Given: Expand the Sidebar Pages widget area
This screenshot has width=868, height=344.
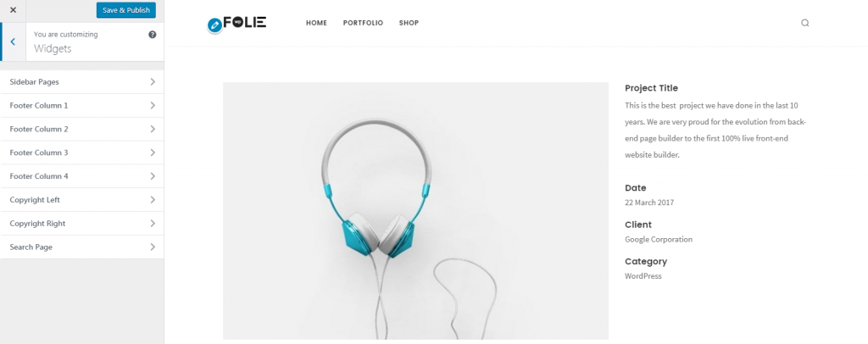Looking at the screenshot, I should (82, 82).
